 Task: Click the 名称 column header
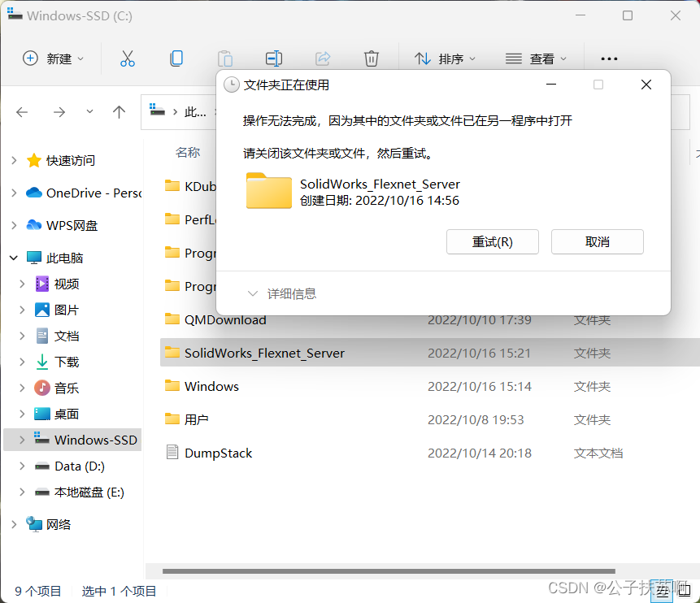point(188,153)
